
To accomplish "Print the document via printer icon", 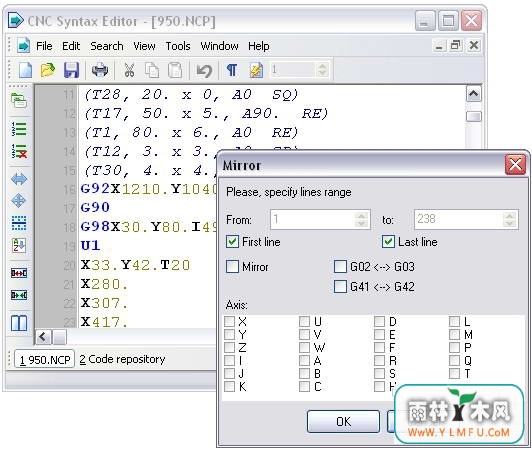I will [x=100, y=70].
